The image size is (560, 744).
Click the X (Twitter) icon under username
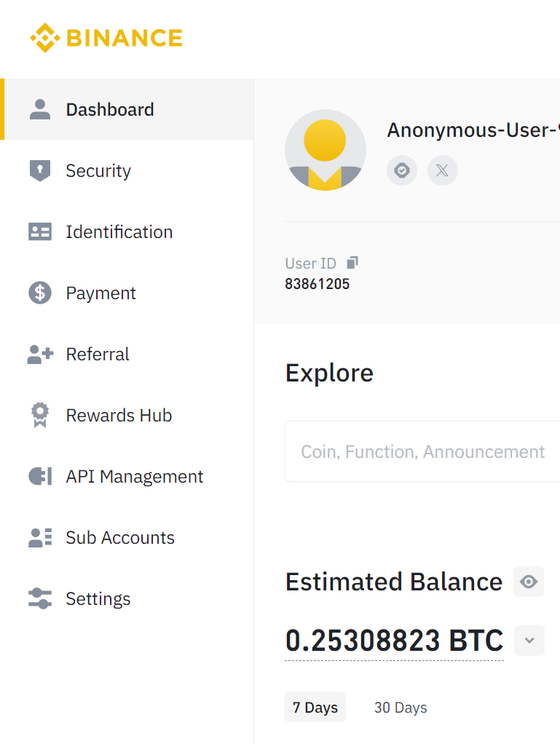pos(442,170)
